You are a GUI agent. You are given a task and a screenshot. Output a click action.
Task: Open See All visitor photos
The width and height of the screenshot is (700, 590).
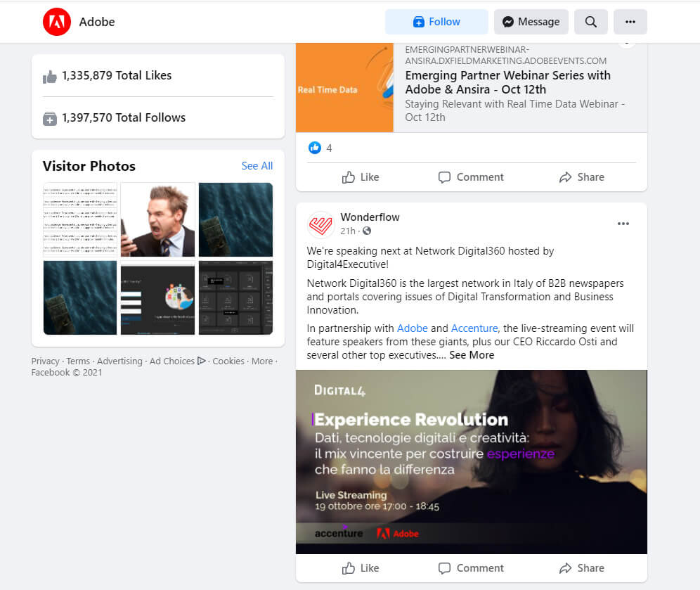coord(257,166)
